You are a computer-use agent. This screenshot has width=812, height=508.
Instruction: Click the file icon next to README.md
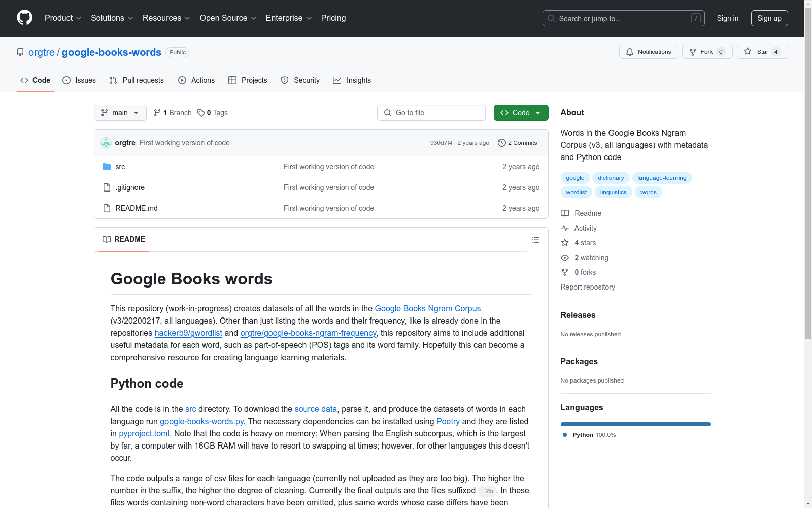[x=107, y=208]
